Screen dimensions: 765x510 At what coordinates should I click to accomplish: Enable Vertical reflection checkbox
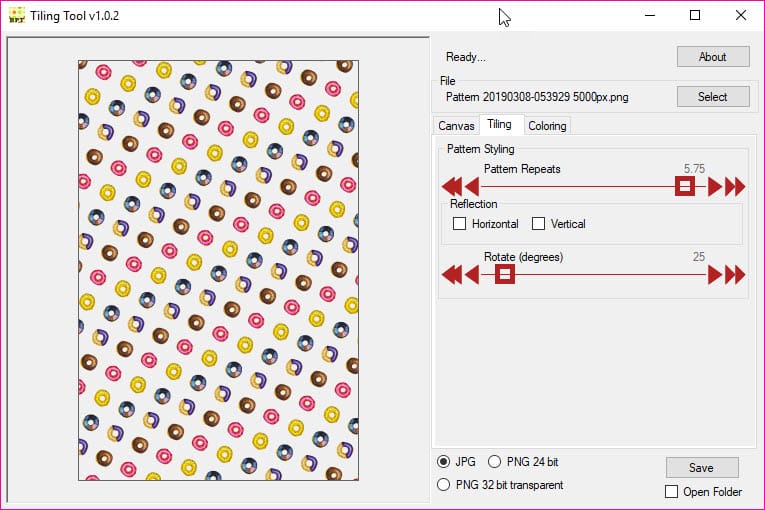(538, 224)
